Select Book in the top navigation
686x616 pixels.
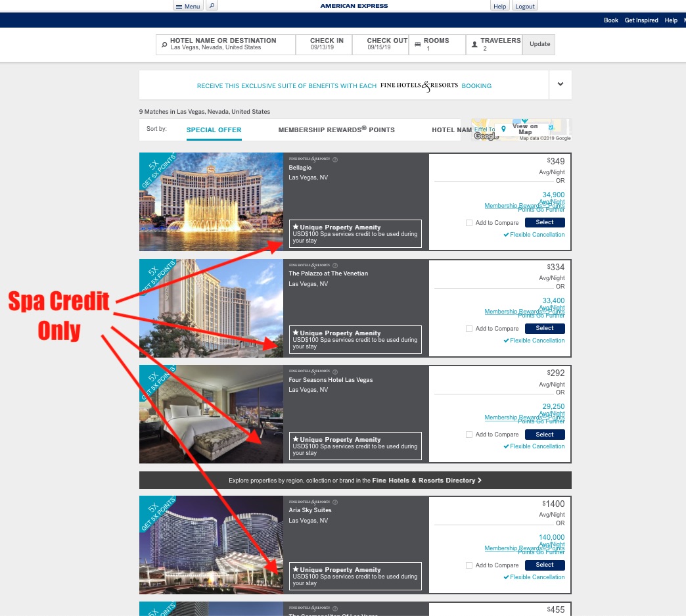611,20
